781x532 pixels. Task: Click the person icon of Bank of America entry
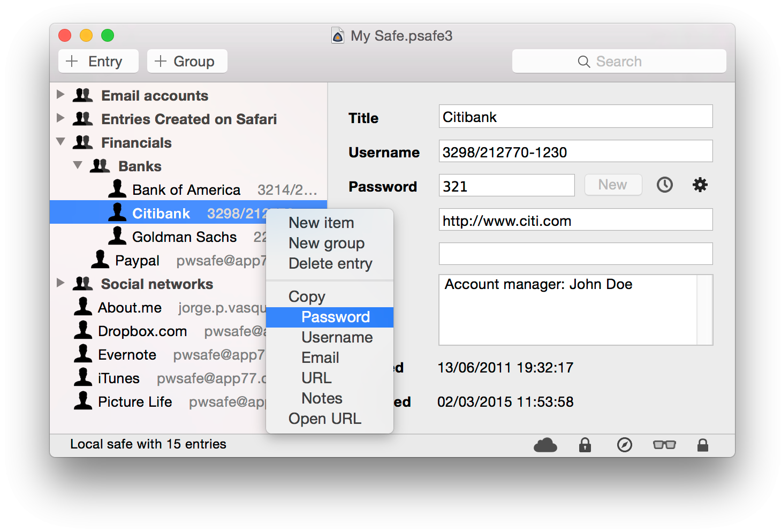(x=117, y=188)
